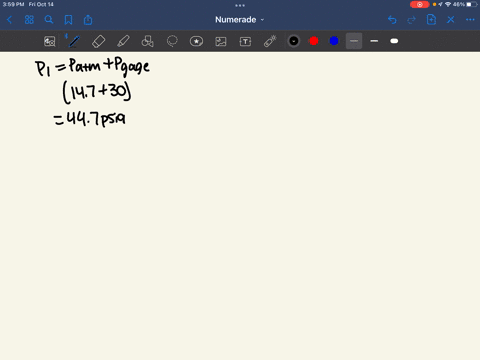480x360 pixels.
Task: Bookmark this page
Action: tap(68, 20)
